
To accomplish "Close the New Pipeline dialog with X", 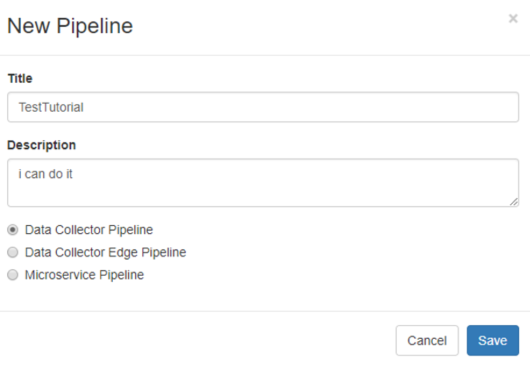I will pyautogui.click(x=513, y=18).
